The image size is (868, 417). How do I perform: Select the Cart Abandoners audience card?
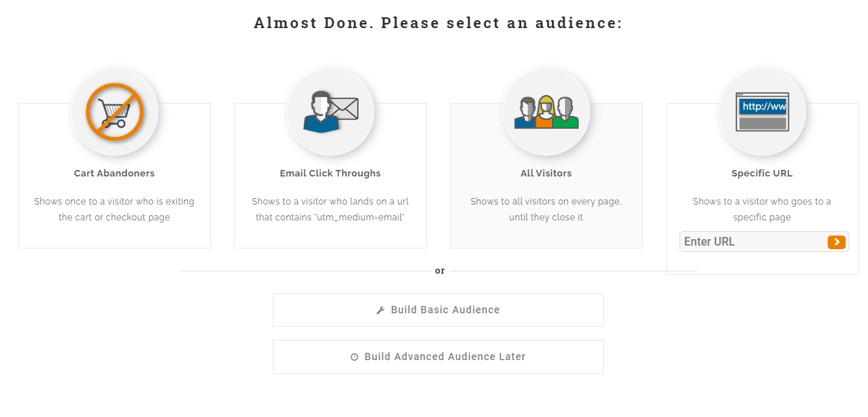114,194
